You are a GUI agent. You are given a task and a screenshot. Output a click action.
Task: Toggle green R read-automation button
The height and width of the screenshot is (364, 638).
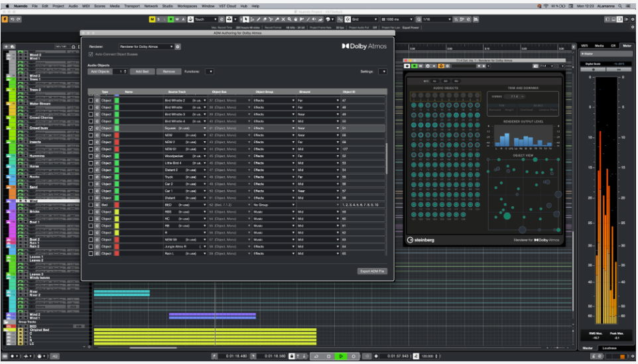coord(171,19)
